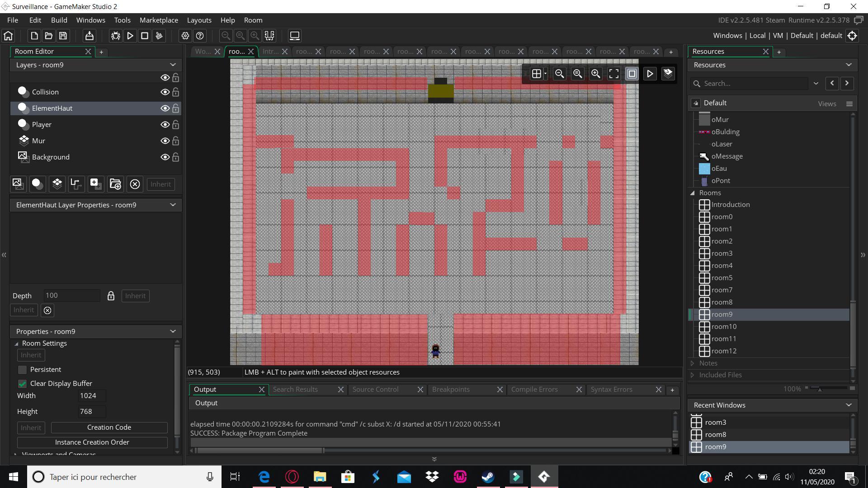
Task: Click the Instance Creation Order button
Action: (92, 441)
